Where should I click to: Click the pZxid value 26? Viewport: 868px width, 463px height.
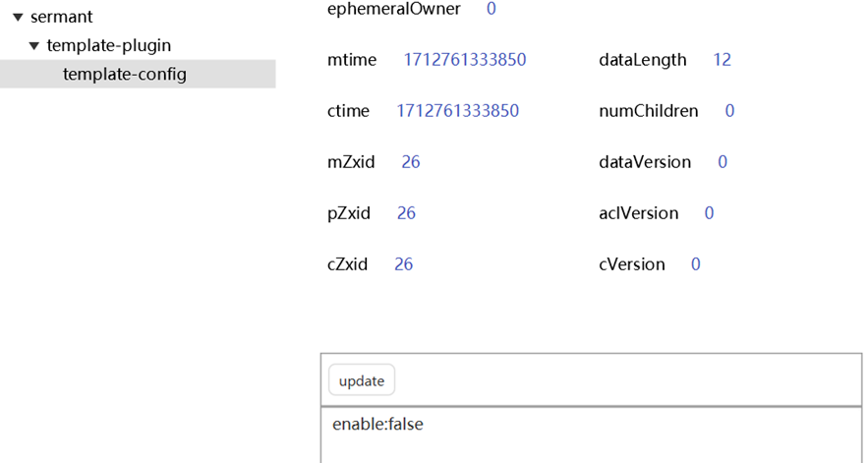[x=406, y=213]
